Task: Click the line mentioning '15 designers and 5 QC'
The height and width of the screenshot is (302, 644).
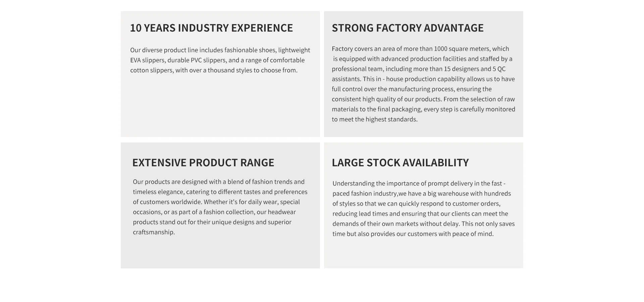Action: point(419,69)
